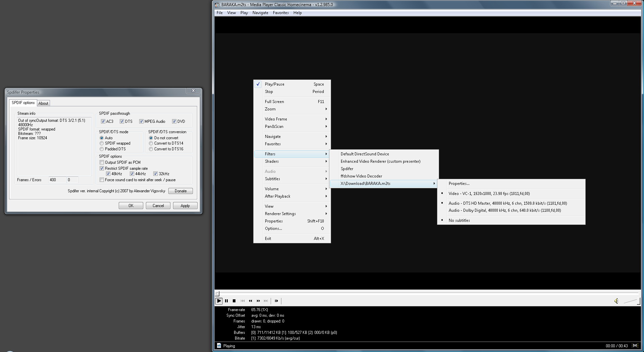The width and height of the screenshot is (644, 352).
Task: Open the Navigate menu in menu bar
Action: (260, 13)
